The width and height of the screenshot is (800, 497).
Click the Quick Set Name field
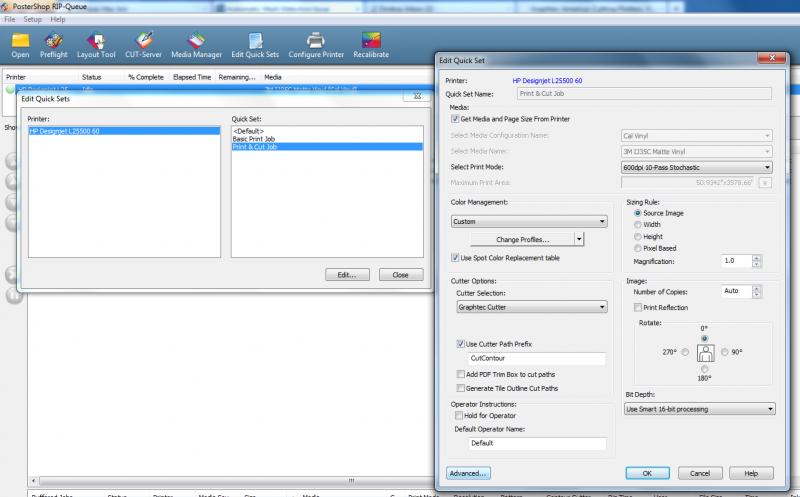click(644, 93)
